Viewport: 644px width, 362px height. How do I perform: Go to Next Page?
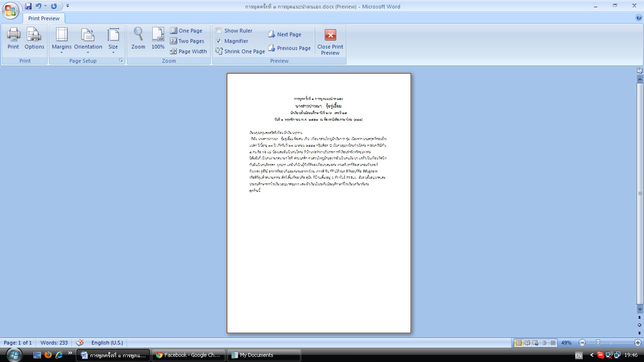click(x=285, y=34)
